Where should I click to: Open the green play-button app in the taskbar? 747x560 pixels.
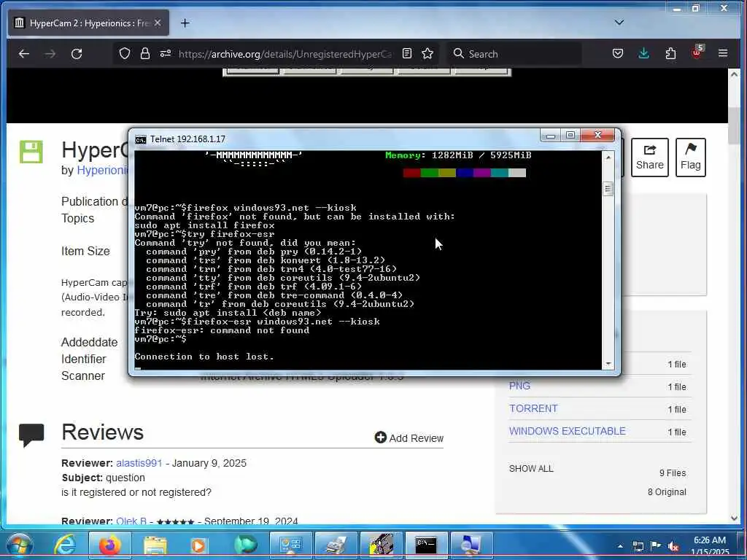click(x=245, y=545)
